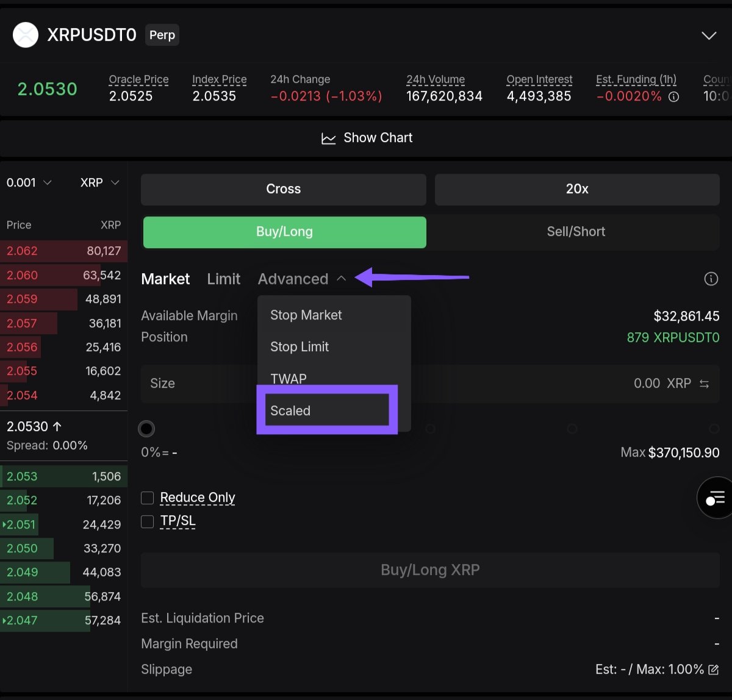Click the Buy/Long XRP submit button
Screen dimensions: 732x700
(430, 570)
